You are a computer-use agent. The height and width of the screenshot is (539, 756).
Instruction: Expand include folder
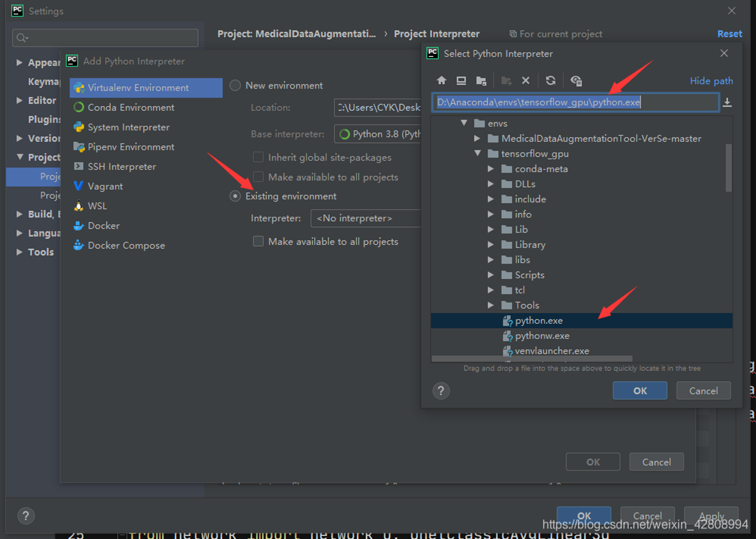point(491,199)
